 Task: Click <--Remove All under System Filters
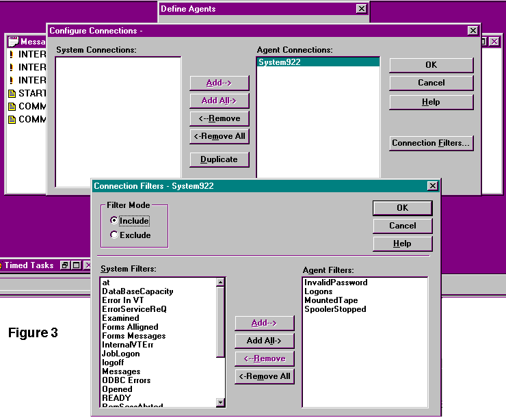pos(264,376)
